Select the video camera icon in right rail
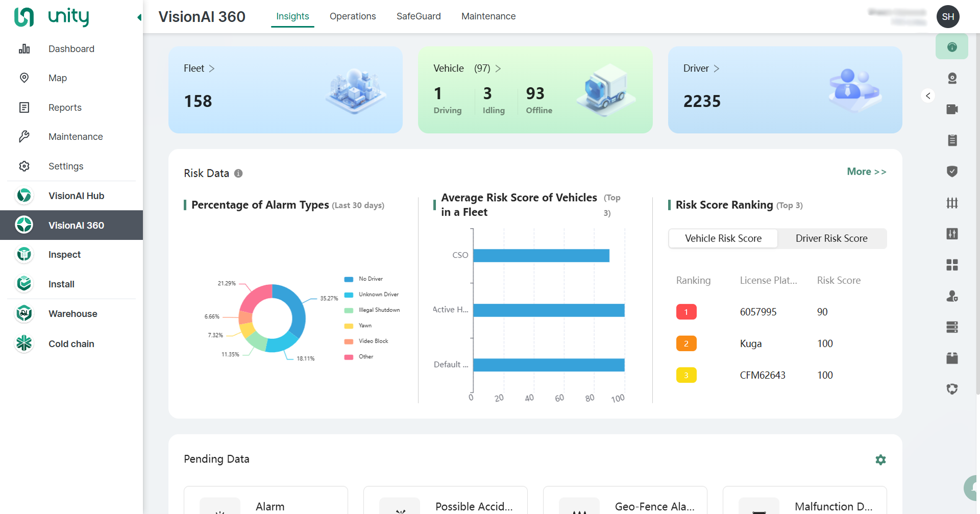Viewport: 980px width, 514px height. click(x=952, y=109)
